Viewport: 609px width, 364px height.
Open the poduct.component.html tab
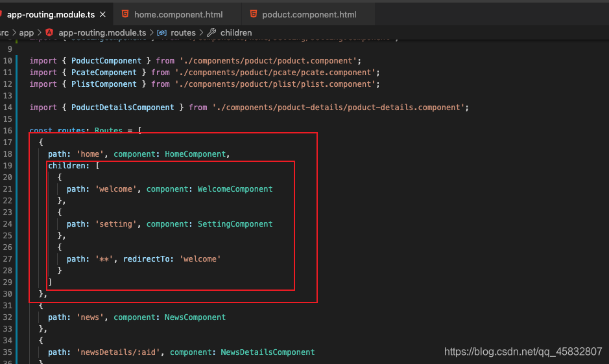pos(309,14)
